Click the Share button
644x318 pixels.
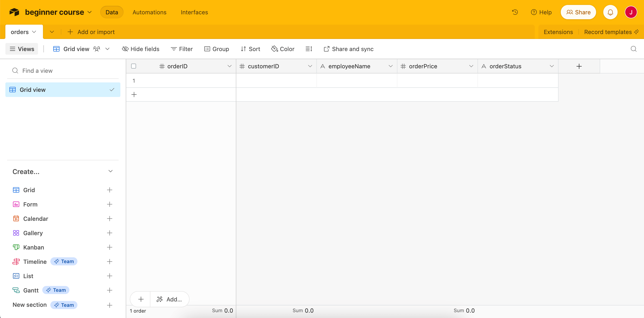click(x=578, y=12)
